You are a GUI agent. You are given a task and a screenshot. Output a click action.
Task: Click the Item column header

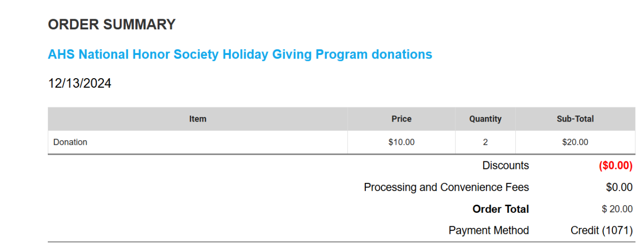[198, 119]
